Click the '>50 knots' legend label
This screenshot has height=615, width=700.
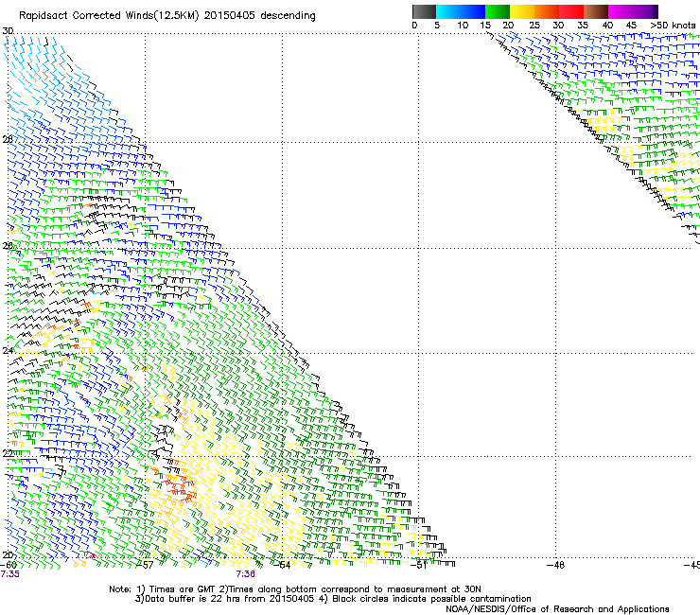point(673,26)
